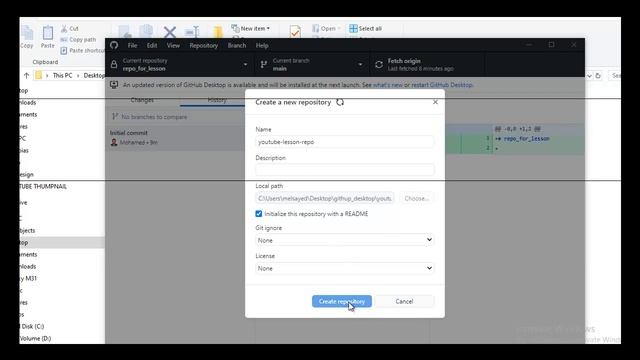Click the update available banner icon
The width and height of the screenshot is (640, 360).
(114, 84)
